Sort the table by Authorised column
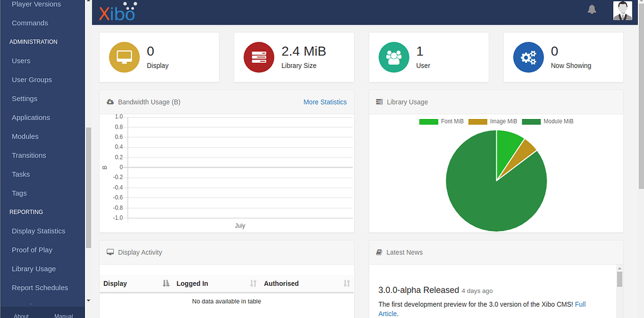The width and height of the screenshot is (644, 318). click(307, 283)
